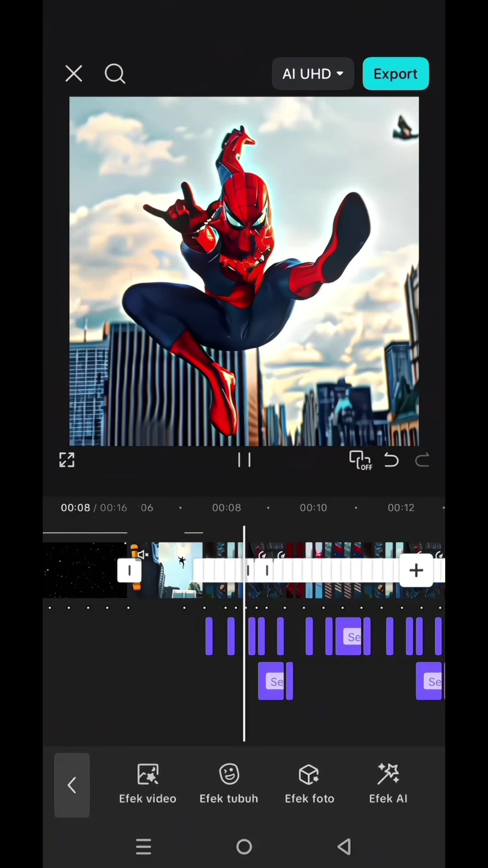488x868 pixels.
Task: Select the 'Se' effect clip under playhead
Action: (x=272, y=681)
